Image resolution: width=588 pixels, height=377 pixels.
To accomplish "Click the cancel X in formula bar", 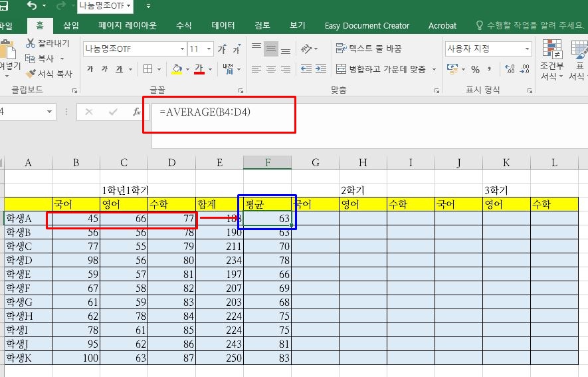I will 89,112.
